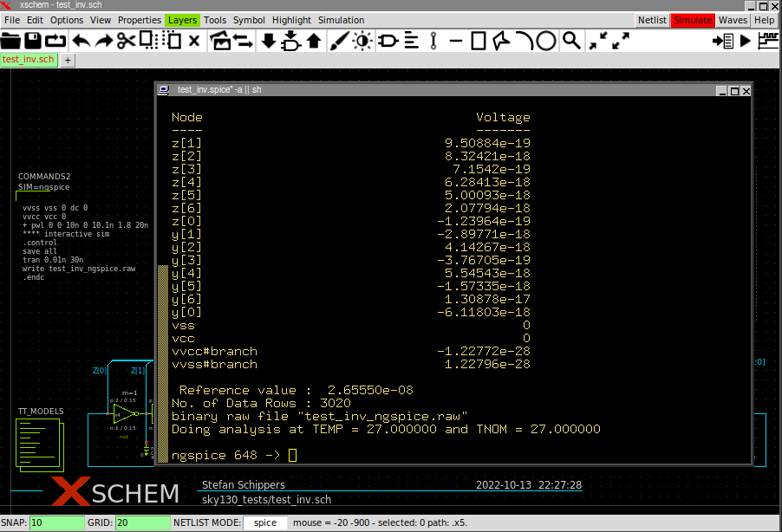Click the Open file folder icon

10,41
